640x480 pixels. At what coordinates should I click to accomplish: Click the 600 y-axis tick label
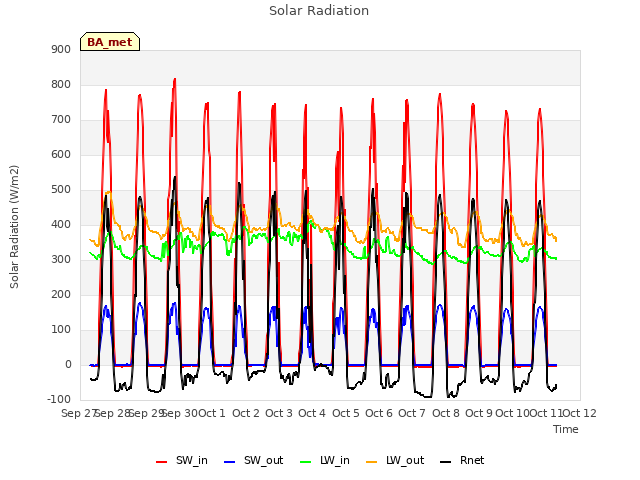point(61,155)
